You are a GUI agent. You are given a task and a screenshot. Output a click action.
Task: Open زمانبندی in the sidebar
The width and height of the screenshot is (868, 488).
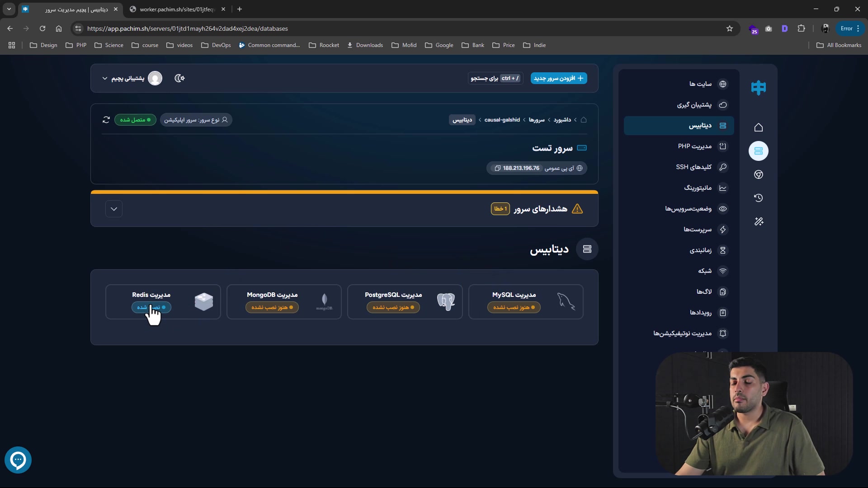pos(679,250)
